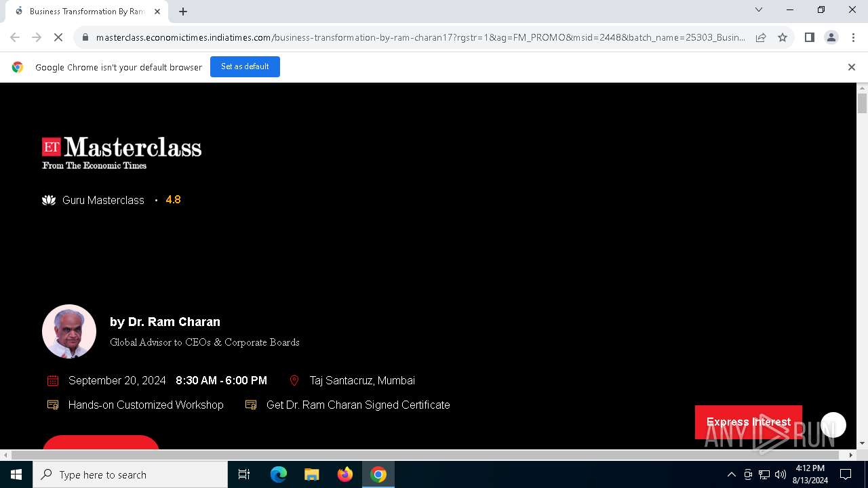Viewport: 868px width, 488px height.
Task: Click the horizontal scroll right arrow
Action: 851,455
